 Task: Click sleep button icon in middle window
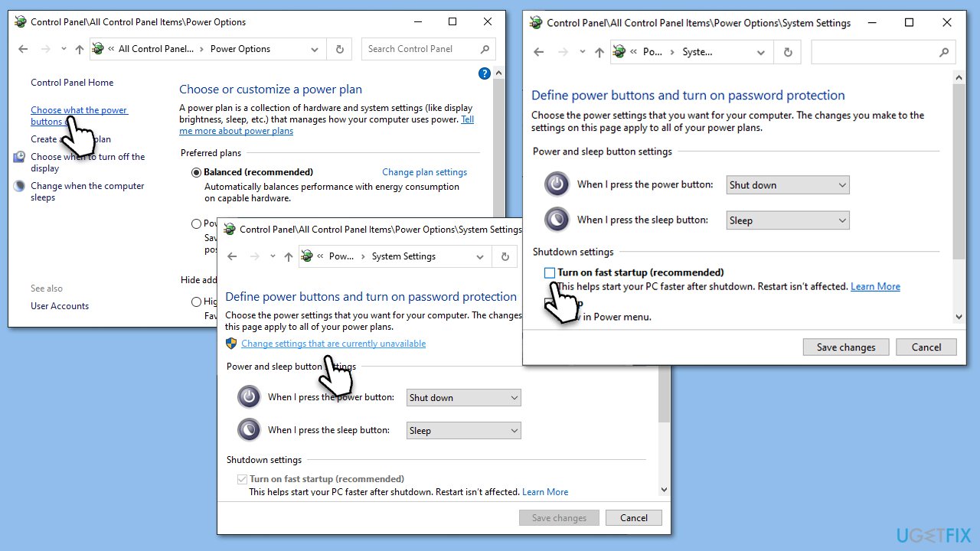(249, 429)
